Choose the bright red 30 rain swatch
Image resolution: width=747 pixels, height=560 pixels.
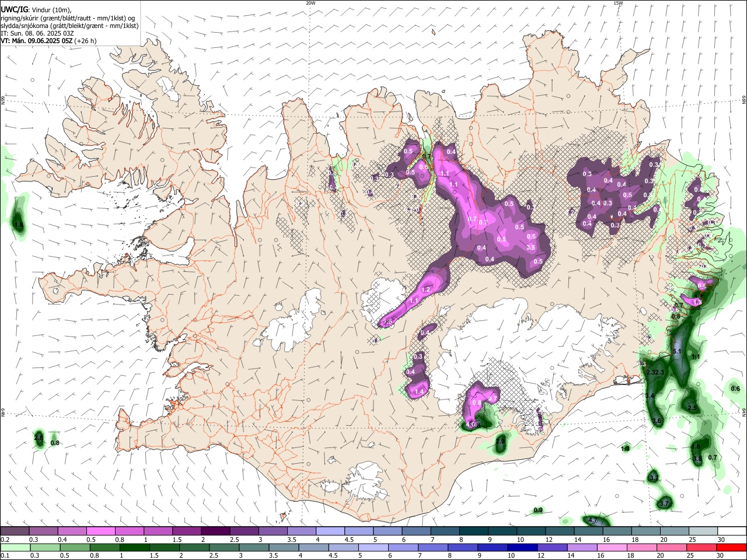[x=731, y=547]
